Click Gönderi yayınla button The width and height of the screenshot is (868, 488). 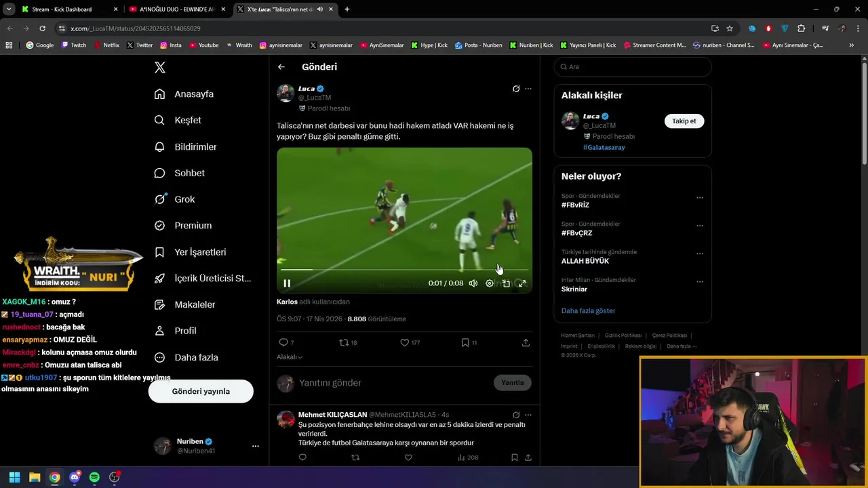point(201,391)
